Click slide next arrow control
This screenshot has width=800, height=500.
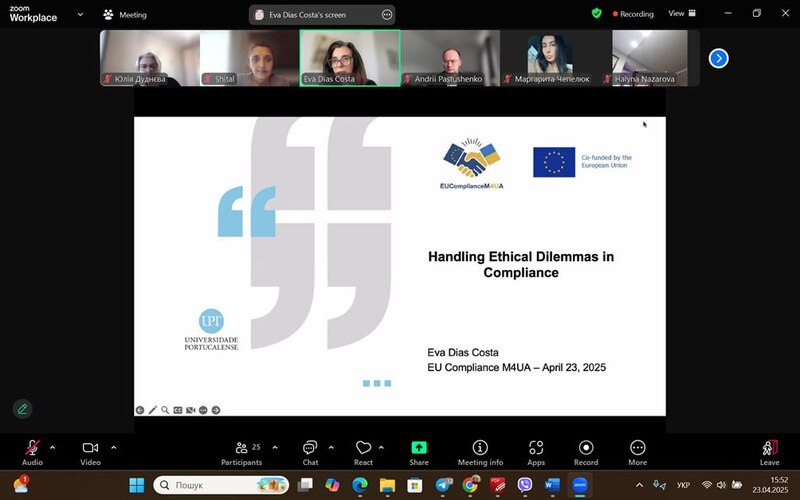tap(216, 410)
